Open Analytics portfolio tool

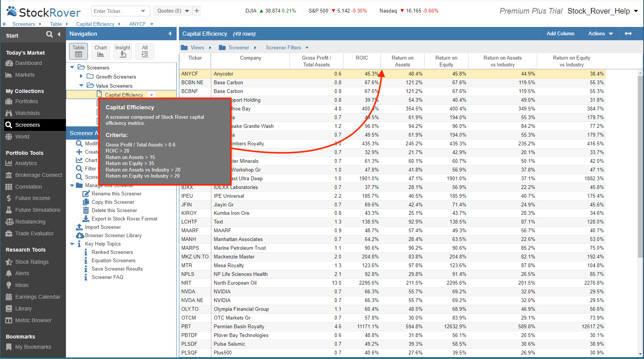tap(26, 163)
